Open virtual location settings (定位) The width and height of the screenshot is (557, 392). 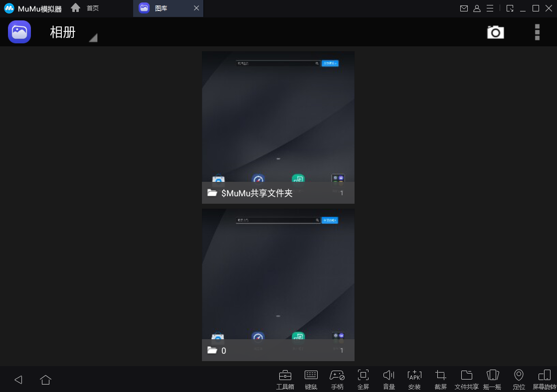[x=519, y=379]
